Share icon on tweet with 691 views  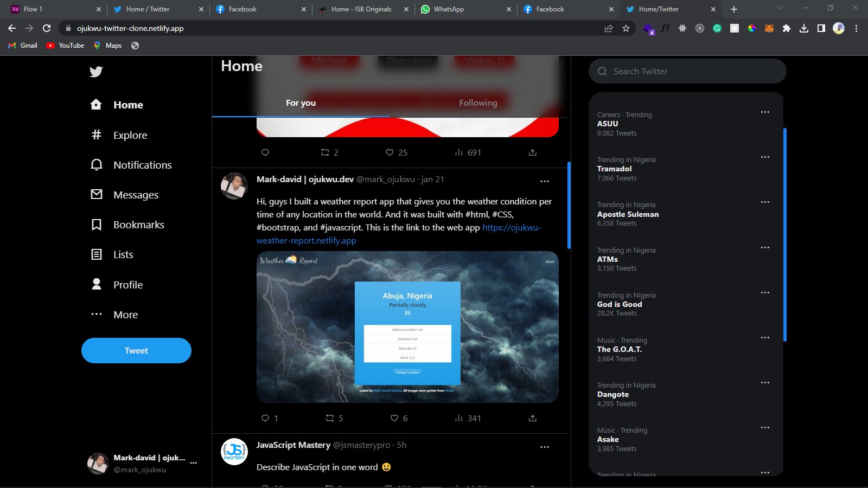(x=533, y=152)
